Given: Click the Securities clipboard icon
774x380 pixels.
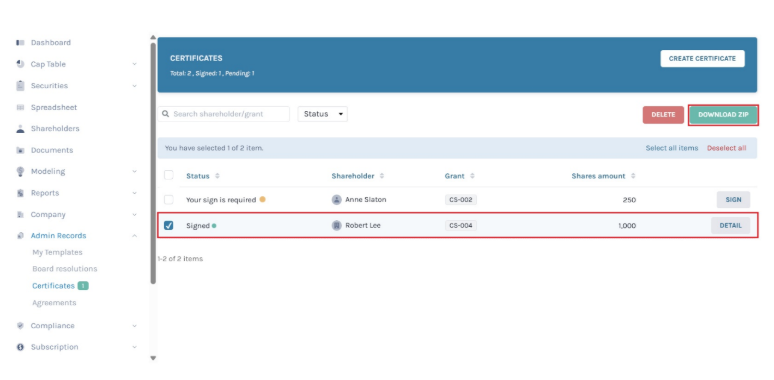Looking at the screenshot, I should 20,85.
